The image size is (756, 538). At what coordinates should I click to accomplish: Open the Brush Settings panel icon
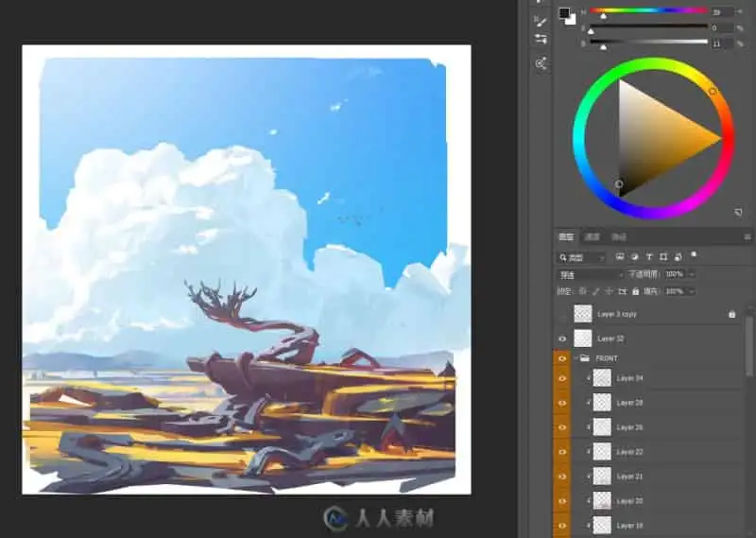(x=541, y=22)
